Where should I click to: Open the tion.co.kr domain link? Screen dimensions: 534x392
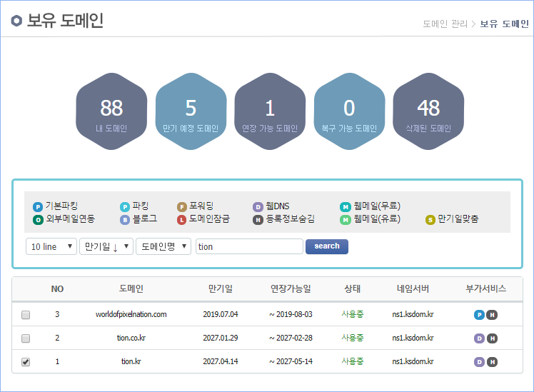(131, 338)
